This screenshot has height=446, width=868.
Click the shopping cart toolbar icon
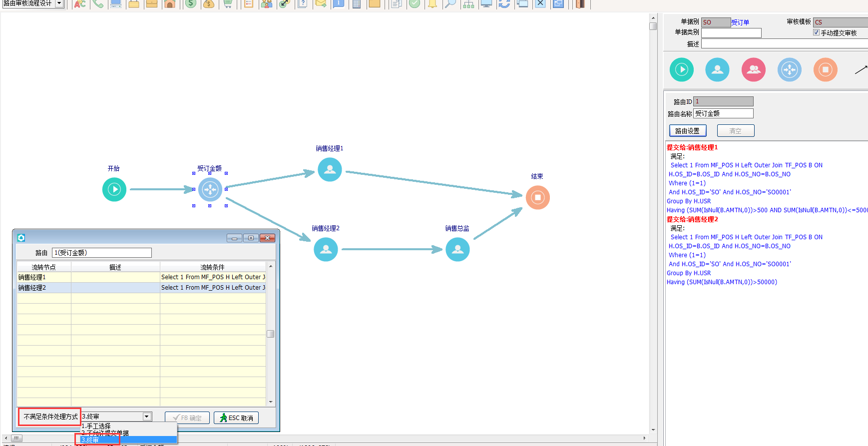[228, 4]
